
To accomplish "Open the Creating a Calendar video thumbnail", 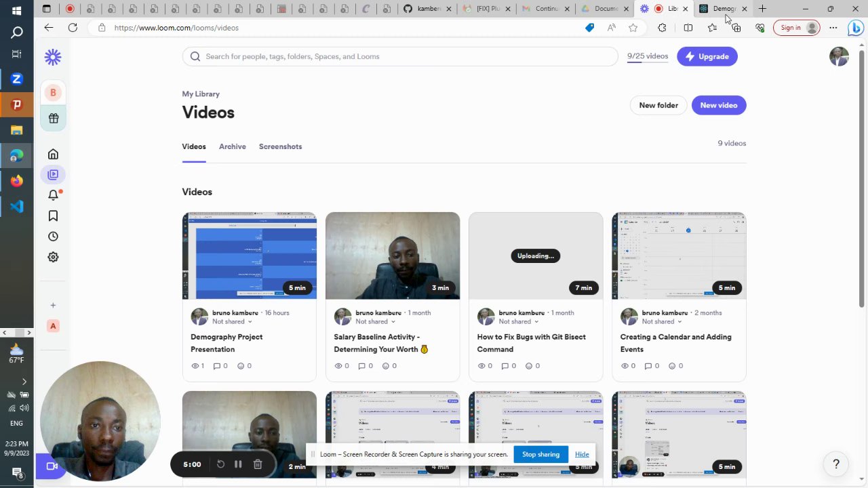I will [679, 256].
